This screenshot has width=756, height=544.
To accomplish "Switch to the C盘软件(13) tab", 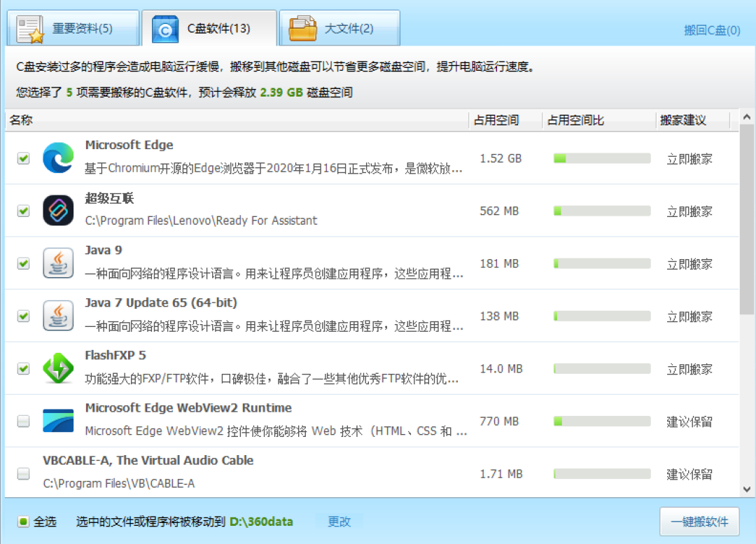I will click(x=209, y=29).
